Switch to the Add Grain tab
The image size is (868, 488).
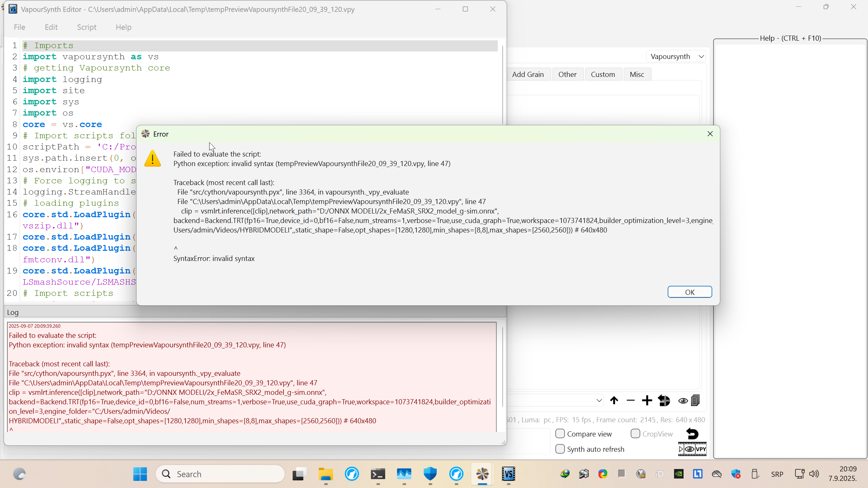point(528,74)
